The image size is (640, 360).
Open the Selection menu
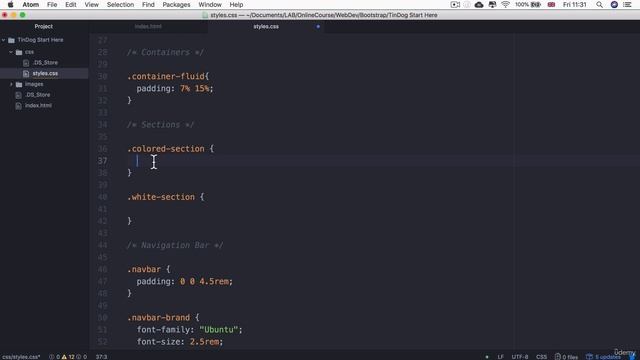point(120,4)
